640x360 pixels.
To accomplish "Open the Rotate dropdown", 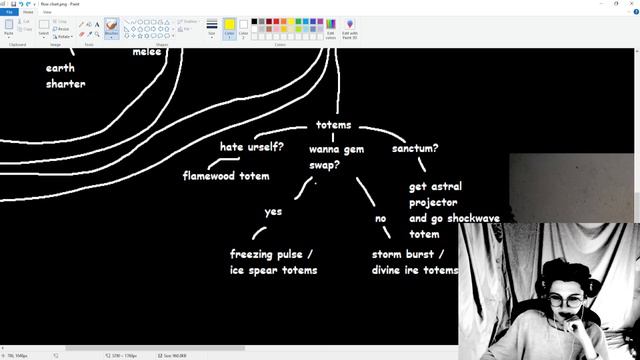I will [x=63, y=37].
